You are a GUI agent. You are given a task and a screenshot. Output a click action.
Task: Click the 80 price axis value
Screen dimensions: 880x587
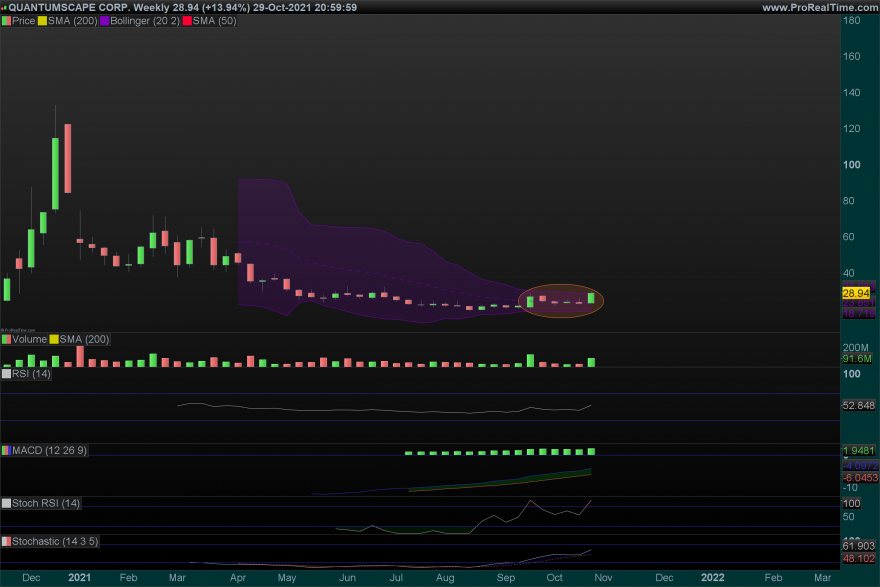coord(849,201)
